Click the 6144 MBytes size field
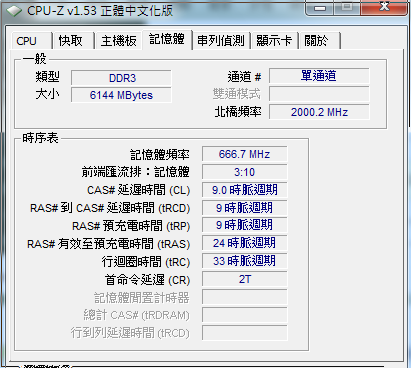 [121, 95]
